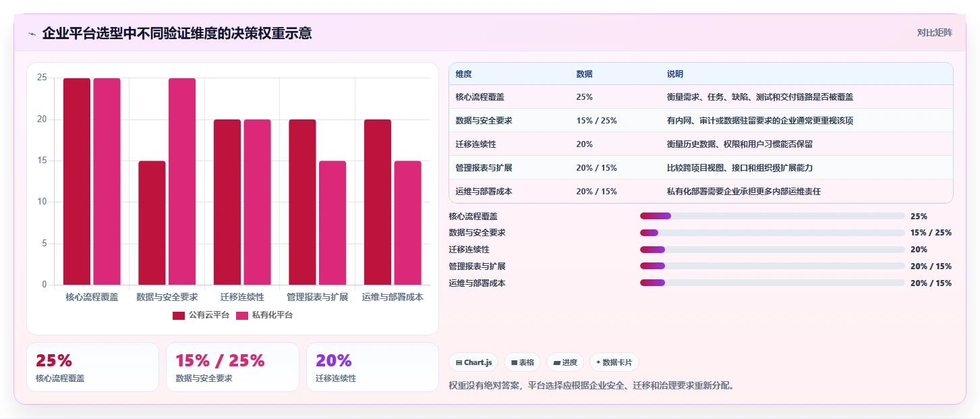Click the icon left of the page title
The height and width of the screenshot is (419, 980).
(32, 34)
